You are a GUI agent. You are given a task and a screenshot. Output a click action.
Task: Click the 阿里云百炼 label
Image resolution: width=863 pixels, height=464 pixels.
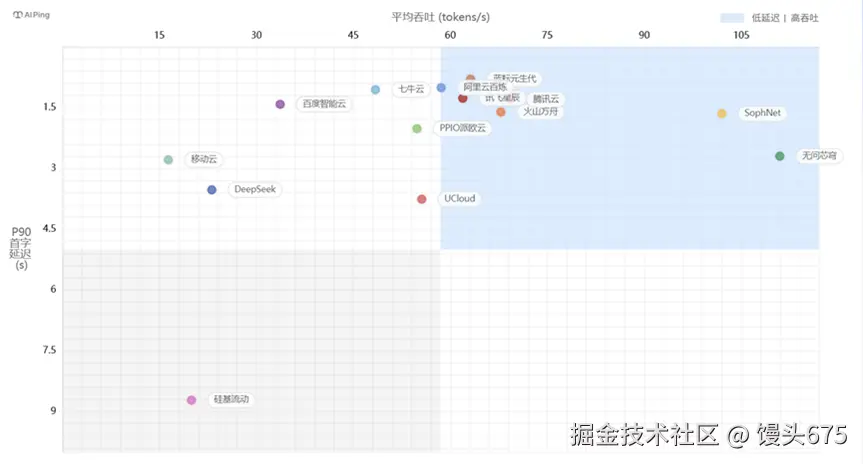[485, 87]
